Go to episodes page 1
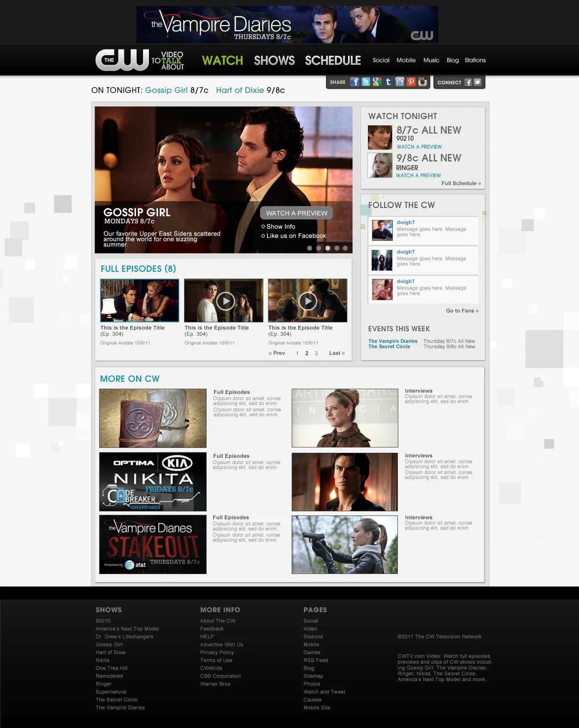The image size is (579, 728). tap(297, 353)
